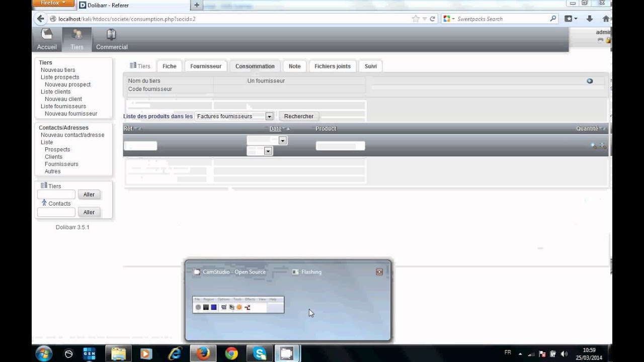644x362 pixels.
Task: Open Nouveau tiers link
Action: click(x=58, y=70)
